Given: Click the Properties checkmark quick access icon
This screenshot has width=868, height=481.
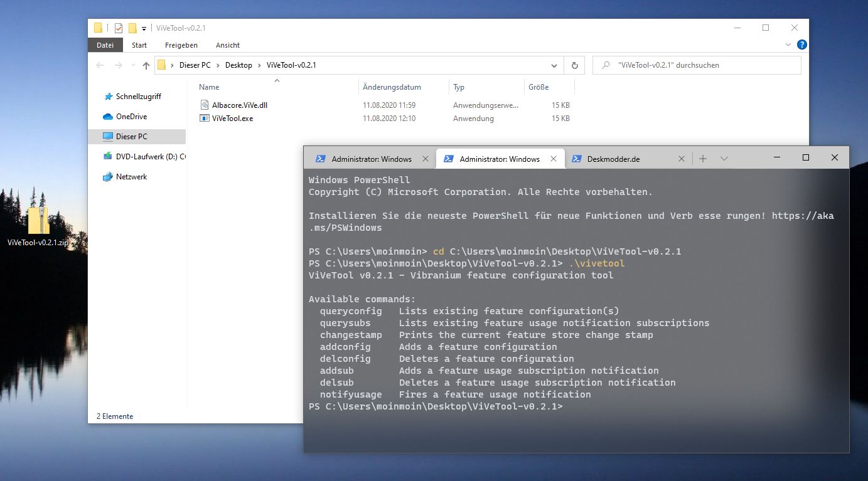Looking at the screenshot, I should pos(118,28).
